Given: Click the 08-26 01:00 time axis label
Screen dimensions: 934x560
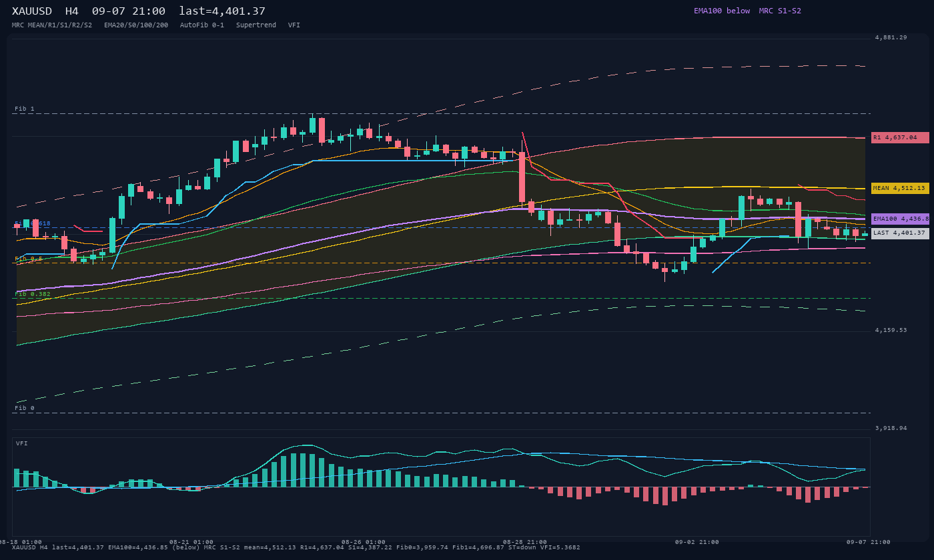Looking at the screenshot, I should tap(364, 542).
